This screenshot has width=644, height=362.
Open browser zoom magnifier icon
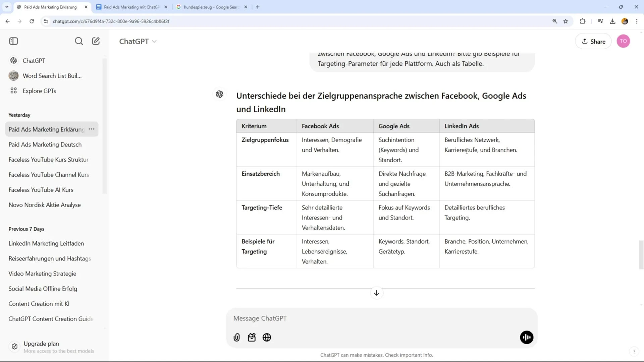(555, 21)
